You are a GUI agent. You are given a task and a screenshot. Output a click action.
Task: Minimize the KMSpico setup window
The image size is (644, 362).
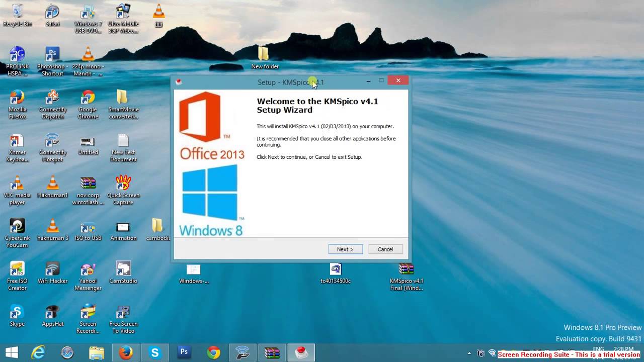click(368, 81)
